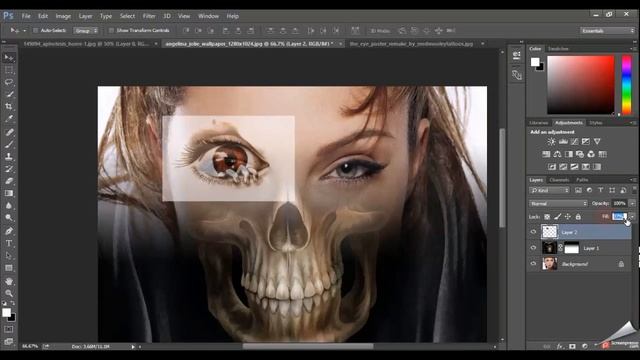The width and height of the screenshot is (640, 360).
Task: Open the layer blend mode Normal dropdown
Action: tap(558, 203)
